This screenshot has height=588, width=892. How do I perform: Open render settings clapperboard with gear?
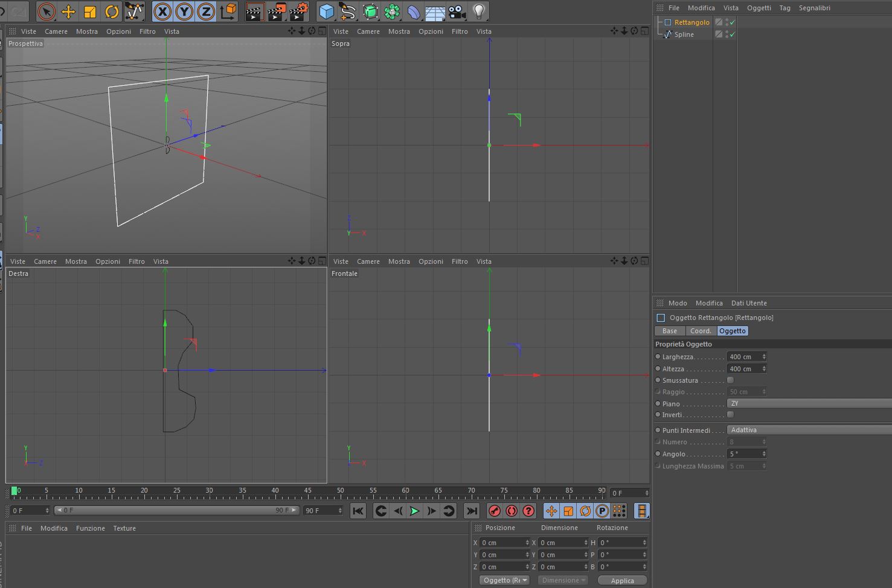[x=298, y=11]
